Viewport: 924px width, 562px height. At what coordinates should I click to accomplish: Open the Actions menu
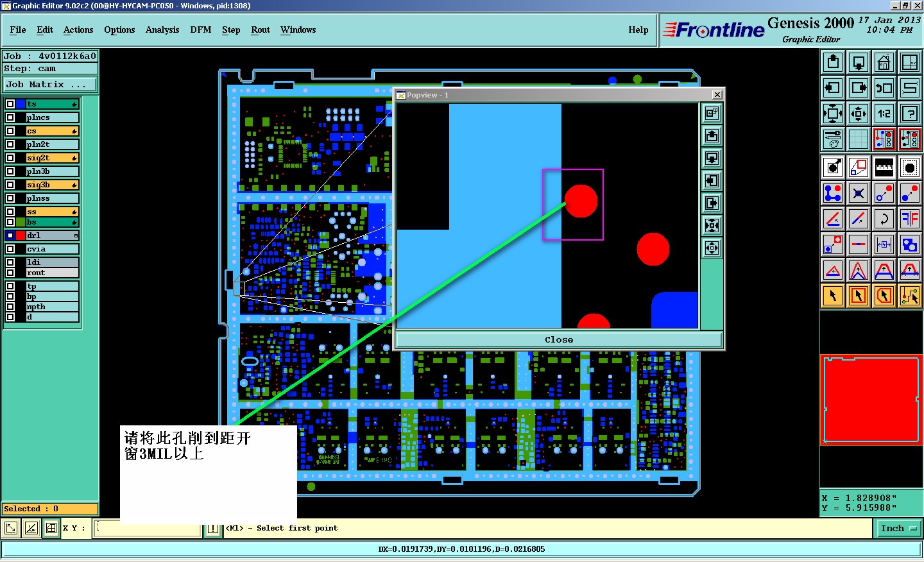coord(78,30)
